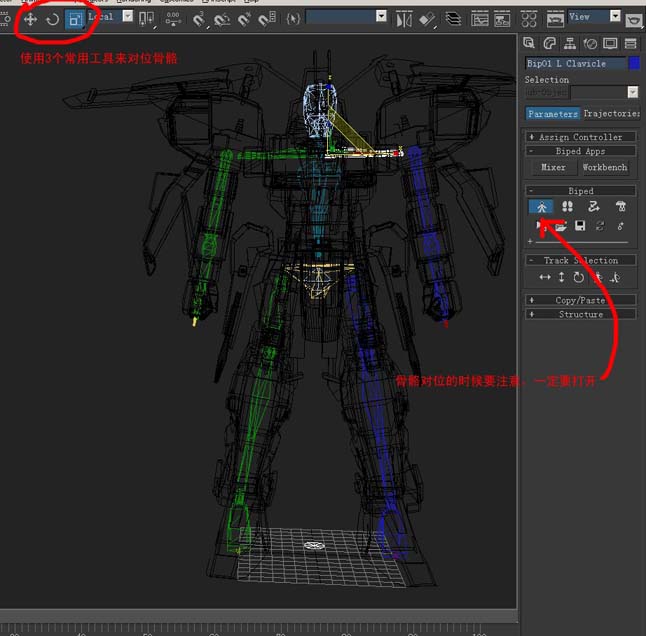The image size is (646, 636).
Task: Click the Body Rotation track selection icon
Action: (x=579, y=277)
